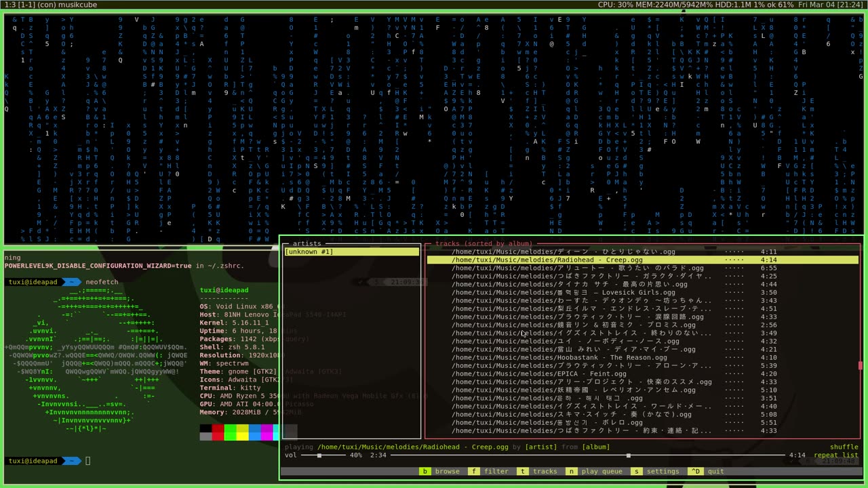Viewport: 868px width, 488px height.
Task: Select the Radiohead - Creep.ogg track
Action: 643,260
